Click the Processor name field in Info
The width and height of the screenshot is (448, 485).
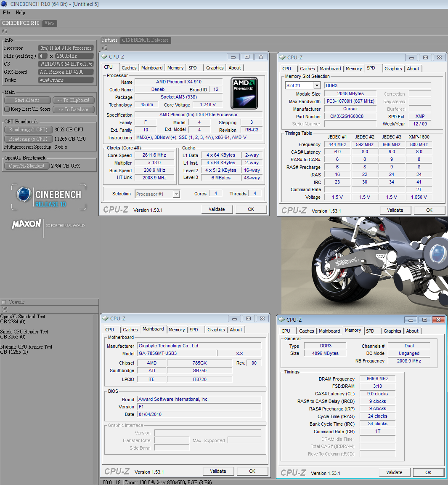pos(66,48)
